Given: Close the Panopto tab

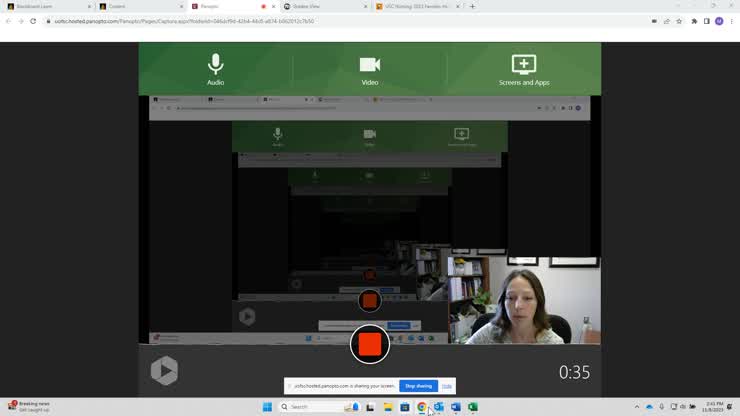Looking at the screenshot, I should [273, 6].
